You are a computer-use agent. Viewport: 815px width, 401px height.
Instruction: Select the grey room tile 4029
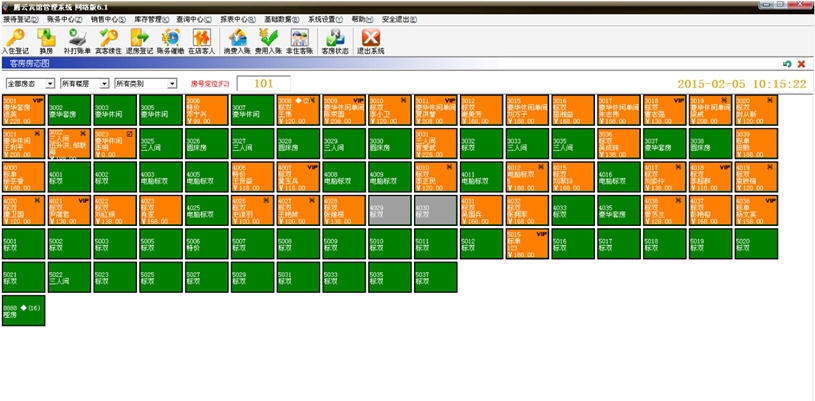pos(387,213)
